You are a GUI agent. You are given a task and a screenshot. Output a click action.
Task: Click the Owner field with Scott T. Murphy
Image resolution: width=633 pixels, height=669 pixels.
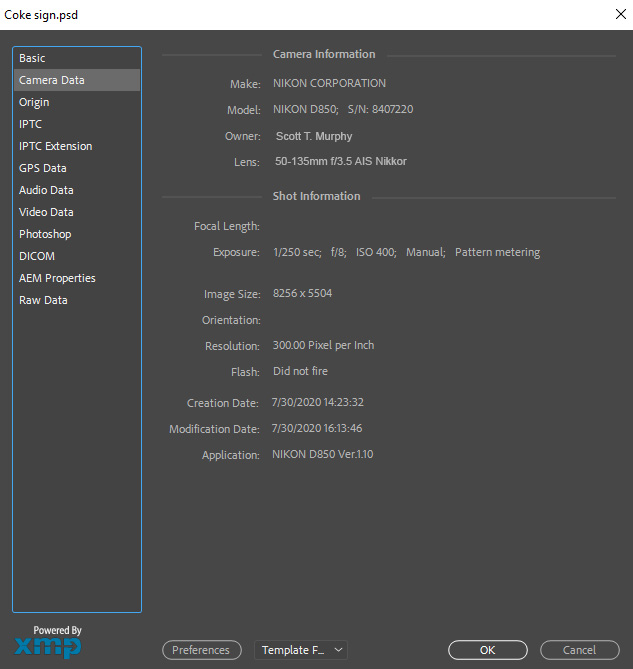[x=314, y=136]
